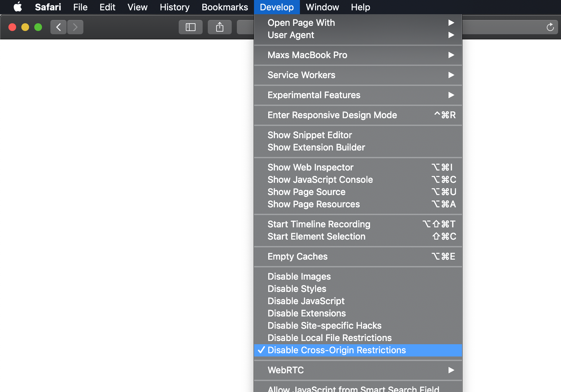Open the View menu

click(137, 7)
